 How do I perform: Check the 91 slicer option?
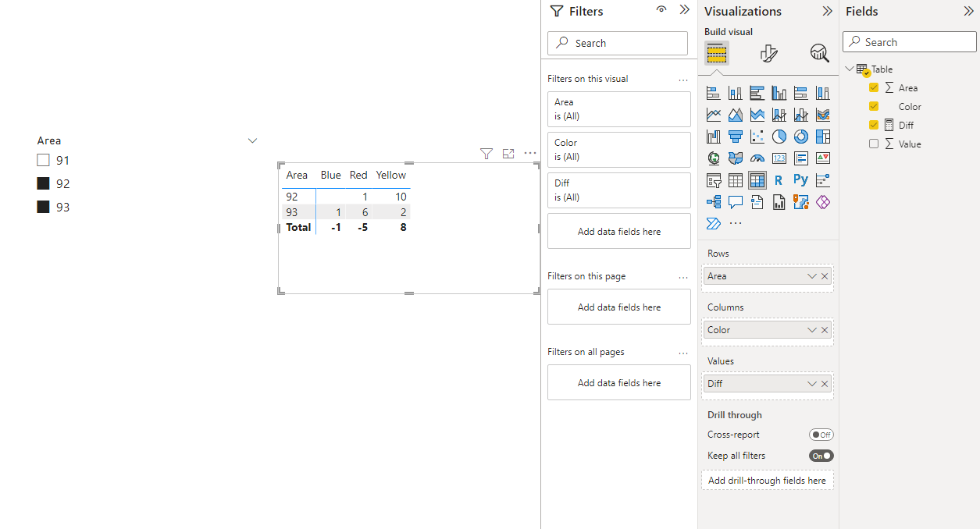[x=44, y=160]
